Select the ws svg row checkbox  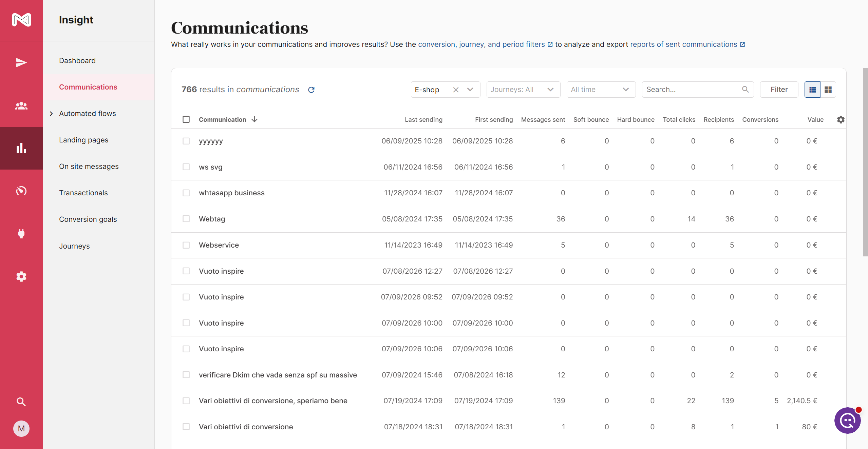pyautogui.click(x=186, y=167)
